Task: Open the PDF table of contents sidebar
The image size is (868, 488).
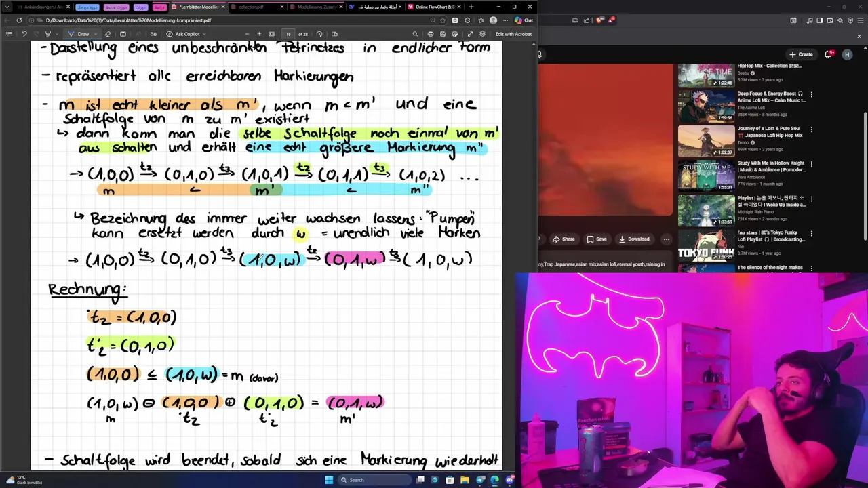Action: (x=9, y=34)
